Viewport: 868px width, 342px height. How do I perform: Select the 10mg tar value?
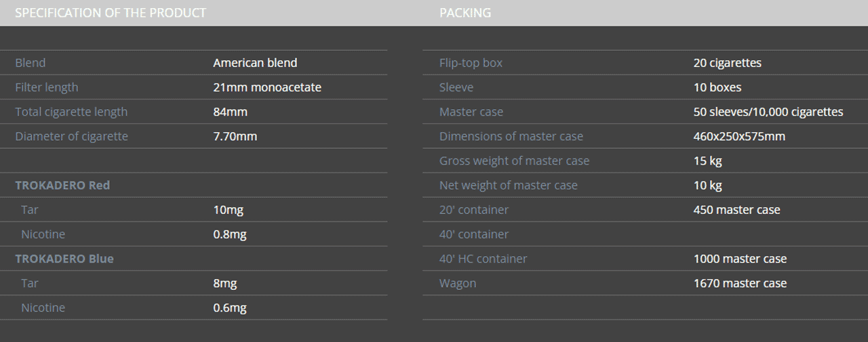point(228,210)
